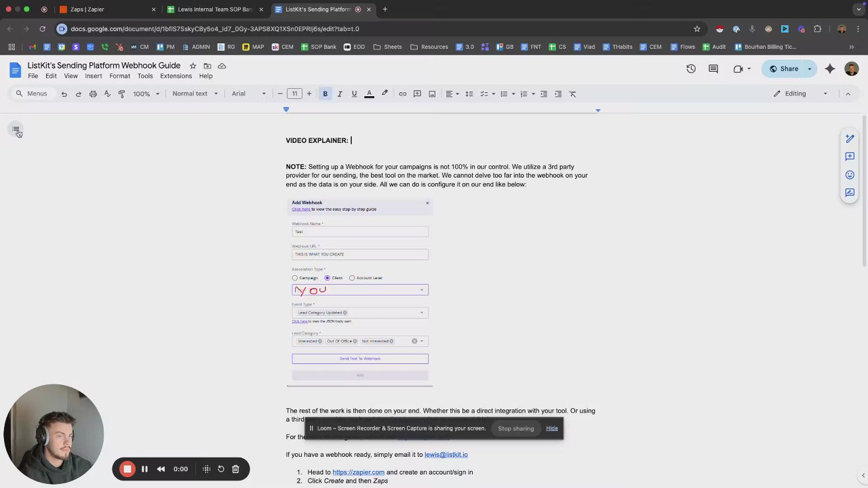Delete the Loom recording with trash icon

(x=235, y=469)
